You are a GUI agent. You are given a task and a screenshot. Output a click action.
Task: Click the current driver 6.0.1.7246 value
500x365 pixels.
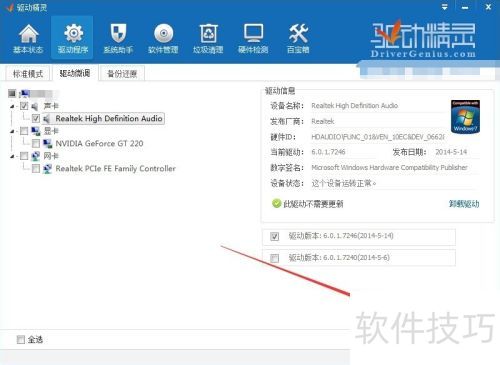[x=328, y=152]
